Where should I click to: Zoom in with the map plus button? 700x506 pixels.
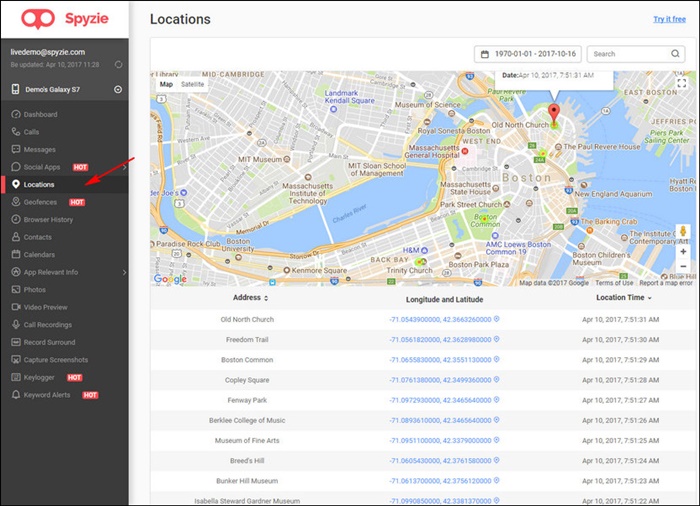[x=683, y=251]
